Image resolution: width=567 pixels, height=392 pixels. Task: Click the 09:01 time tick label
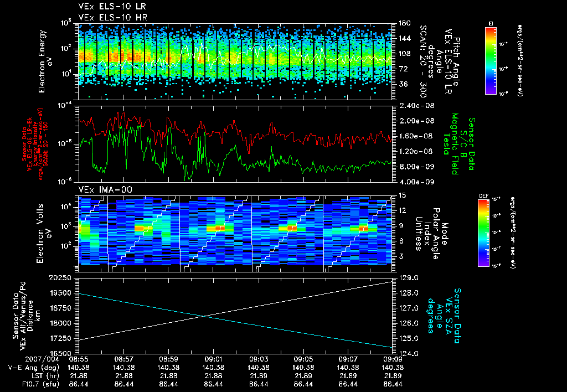[213, 359]
